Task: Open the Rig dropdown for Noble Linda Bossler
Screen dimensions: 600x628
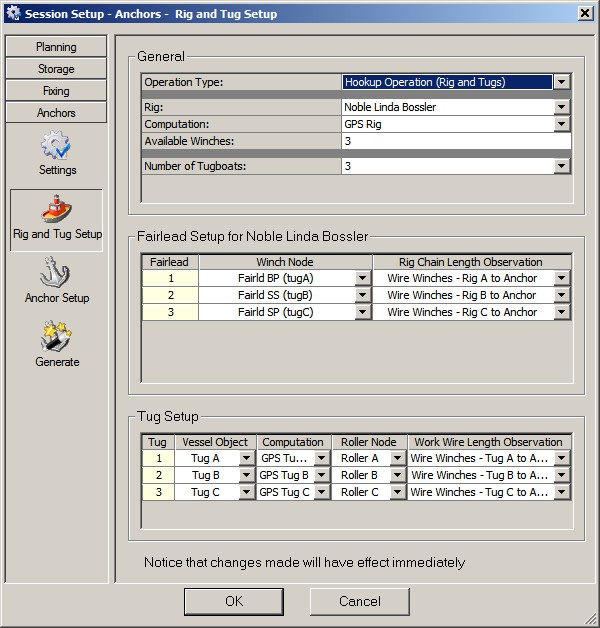Action: [x=562, y=107]
